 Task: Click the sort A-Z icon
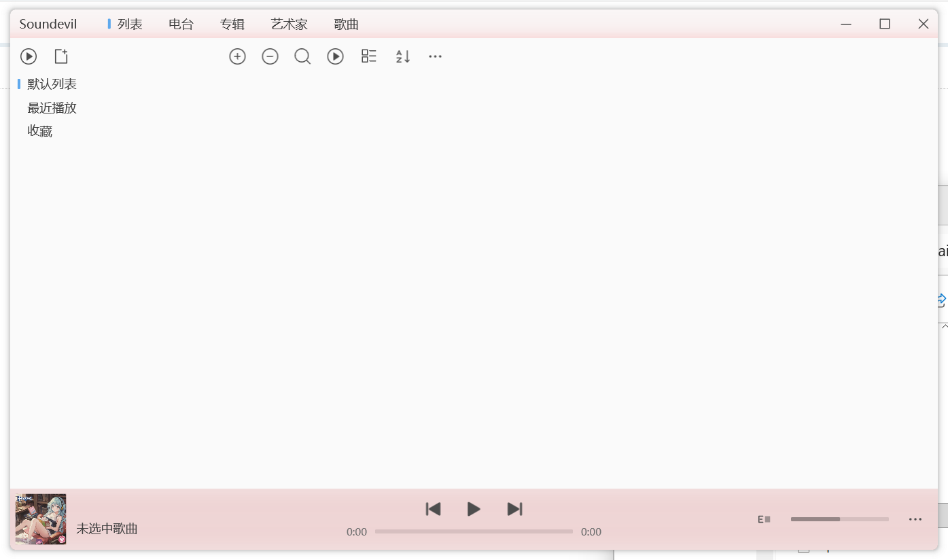(x=402, y=56)
